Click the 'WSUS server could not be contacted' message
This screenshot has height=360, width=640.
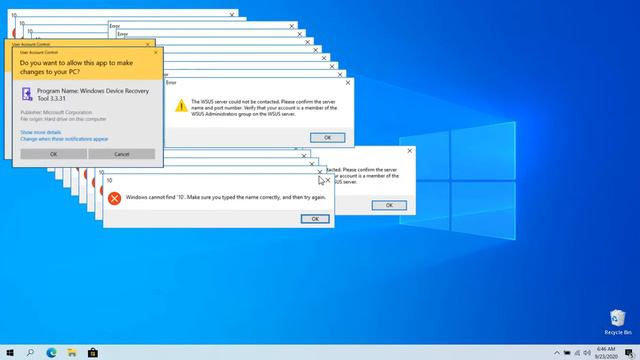coord(264,108)
